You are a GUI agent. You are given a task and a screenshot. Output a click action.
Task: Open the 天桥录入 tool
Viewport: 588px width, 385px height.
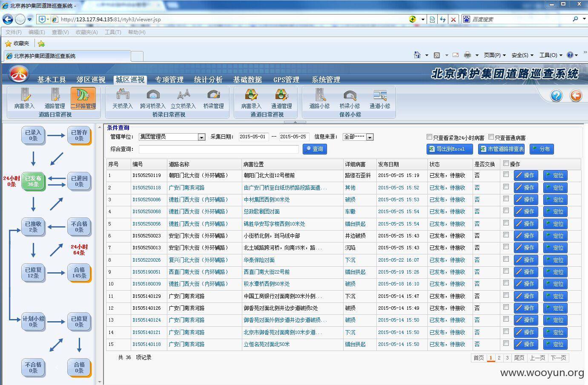123,99
